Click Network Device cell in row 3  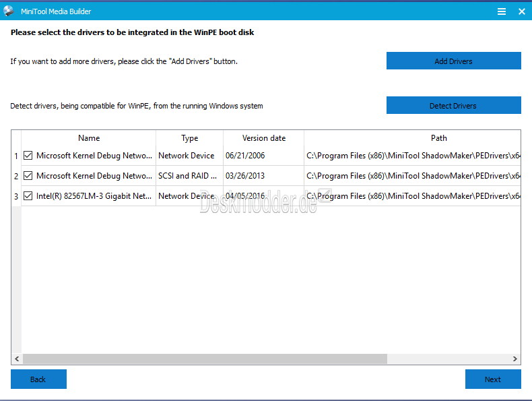tap(189, 196)
